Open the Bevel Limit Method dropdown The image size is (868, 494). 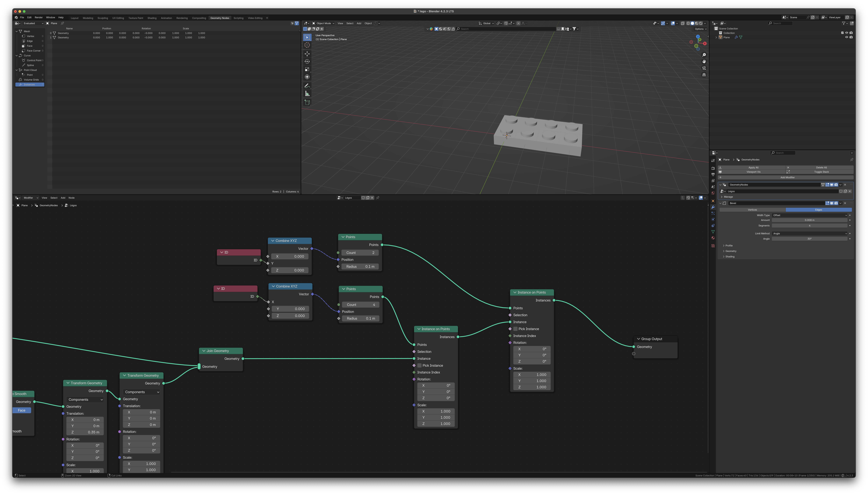[810, 233]
